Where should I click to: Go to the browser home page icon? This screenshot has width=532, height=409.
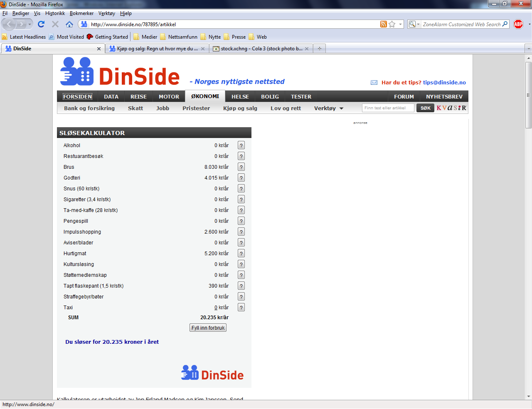click(x=69, y=24)
